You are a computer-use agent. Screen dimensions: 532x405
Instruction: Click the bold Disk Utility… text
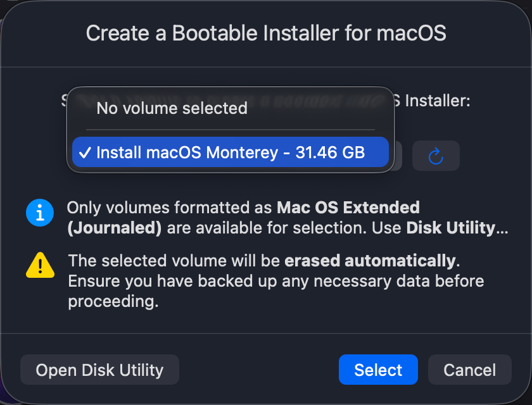(457, 228)
